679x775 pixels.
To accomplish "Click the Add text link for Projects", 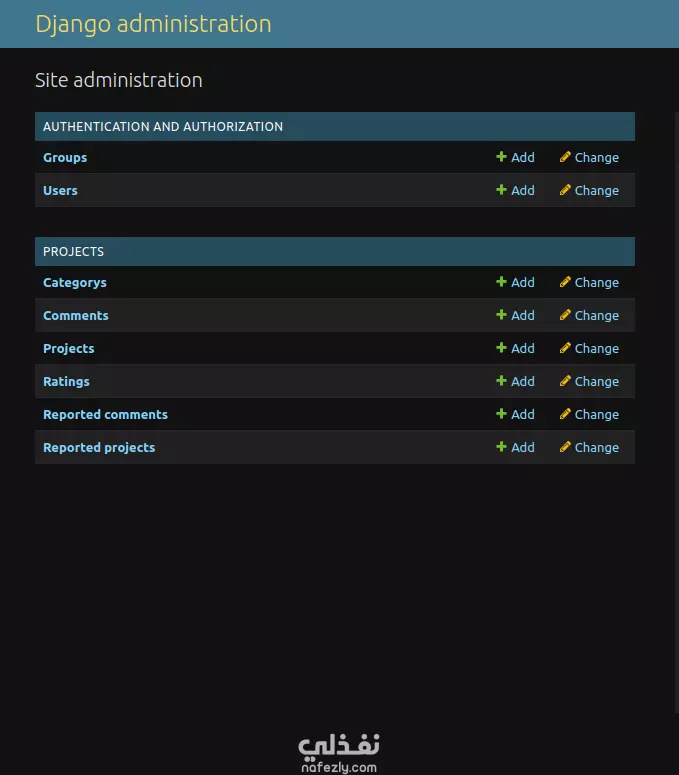I will pos(523,348).
